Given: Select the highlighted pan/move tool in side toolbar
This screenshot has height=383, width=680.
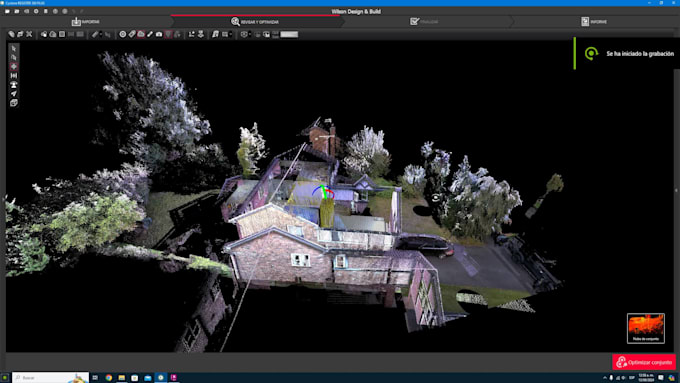Looking at the screenshot, I should coord(14,66).
